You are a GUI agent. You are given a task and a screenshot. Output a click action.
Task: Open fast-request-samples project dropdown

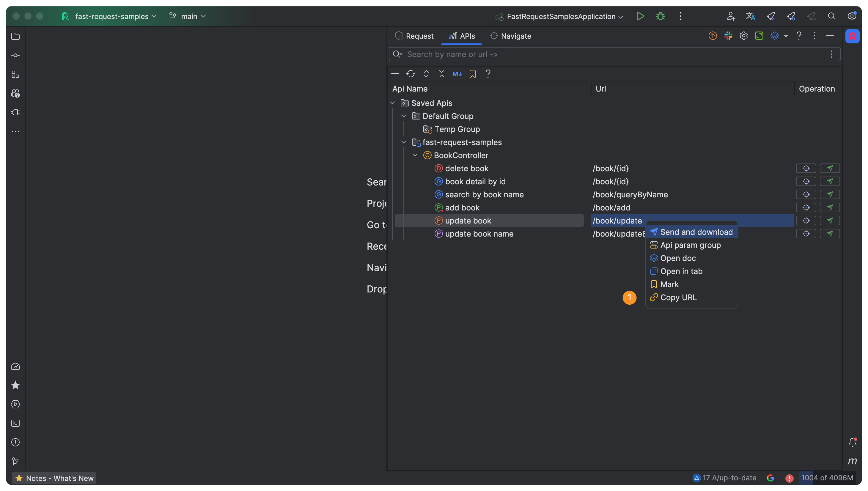click(x=111, y=16)
